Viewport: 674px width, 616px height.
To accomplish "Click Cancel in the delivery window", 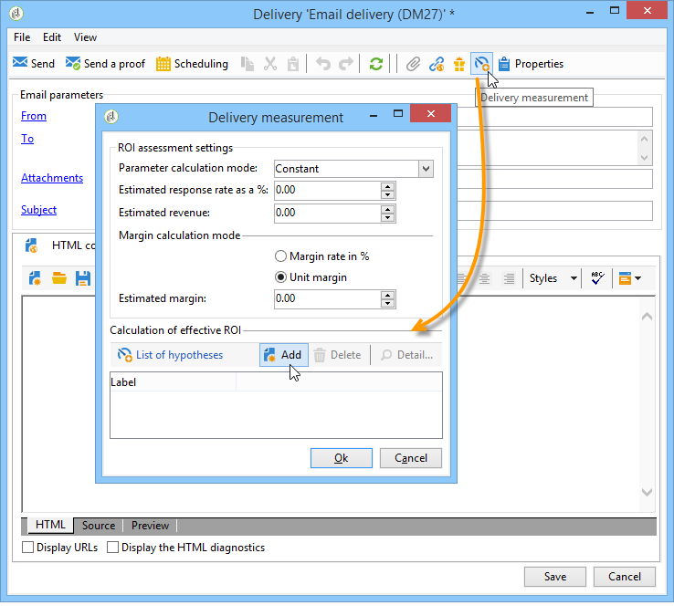I will coord(624,577).
